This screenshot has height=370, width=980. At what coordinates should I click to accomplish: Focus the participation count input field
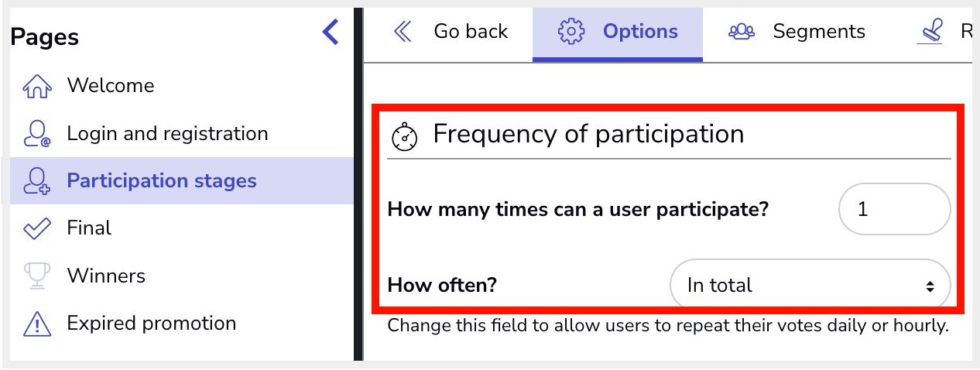[894, 209]
